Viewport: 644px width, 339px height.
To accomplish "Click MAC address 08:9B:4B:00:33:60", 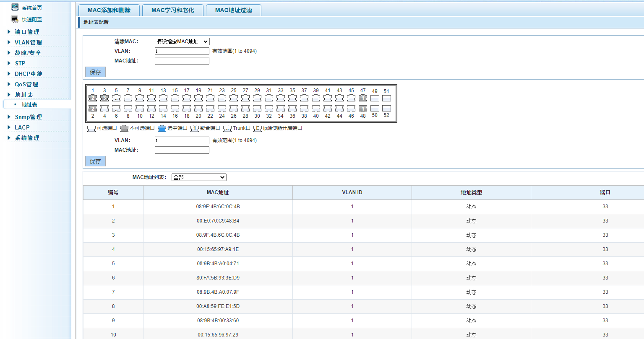I will [x=218, y=321].
